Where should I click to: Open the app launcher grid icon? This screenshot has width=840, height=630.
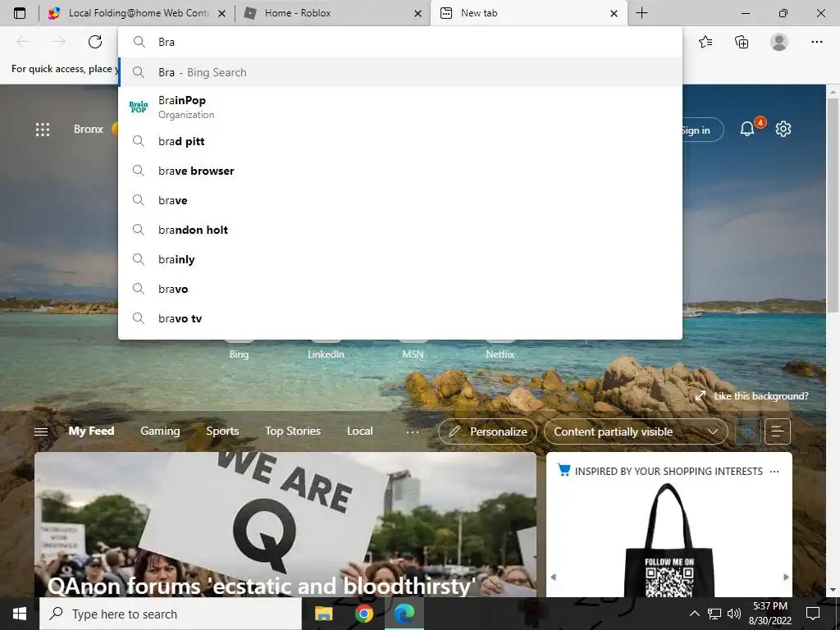pos(43,129)
